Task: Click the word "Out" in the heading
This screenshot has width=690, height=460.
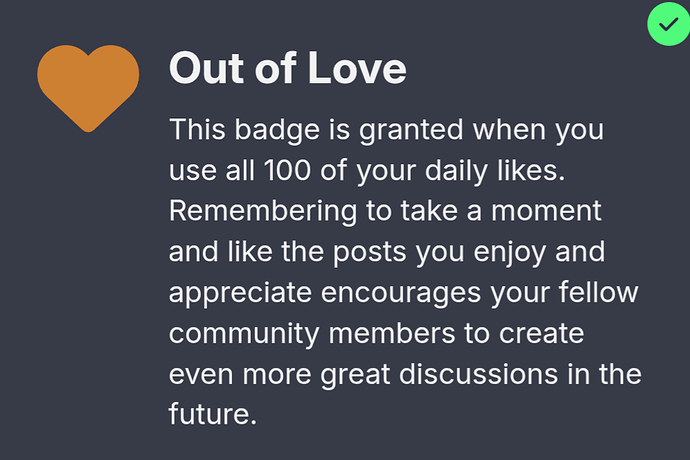Action: point(206,68)
